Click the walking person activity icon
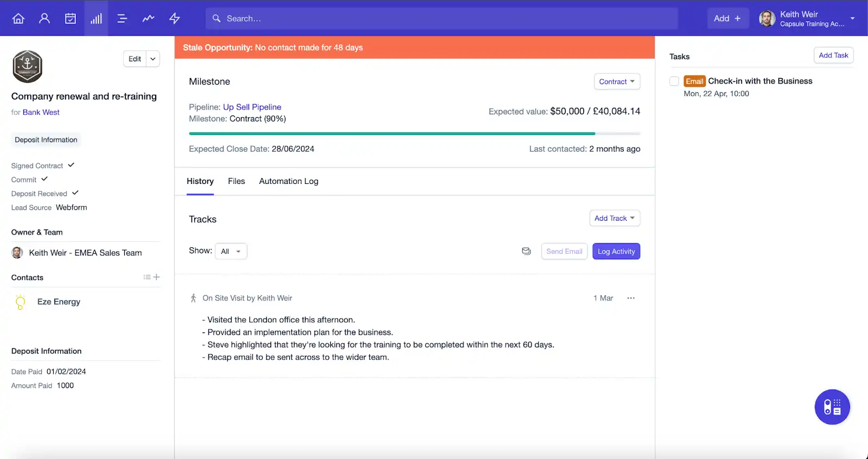Viewport: 868px width, 459px height. pos(193,298)
